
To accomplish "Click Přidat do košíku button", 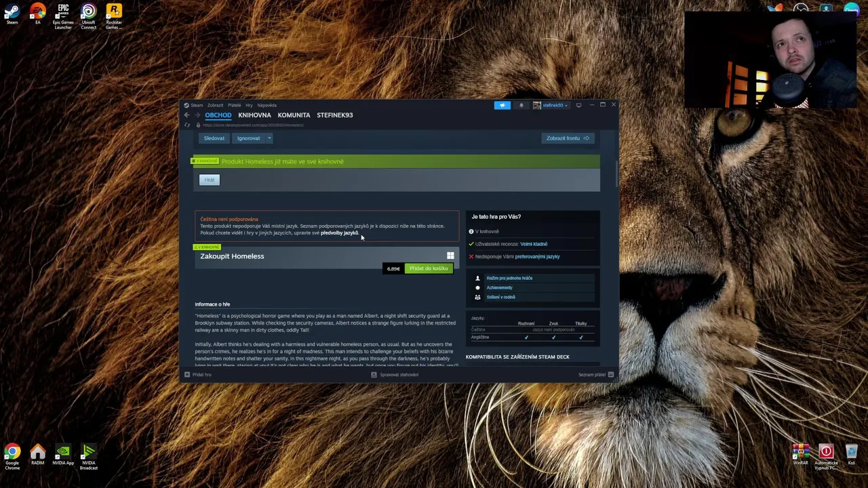I will 429,268.
